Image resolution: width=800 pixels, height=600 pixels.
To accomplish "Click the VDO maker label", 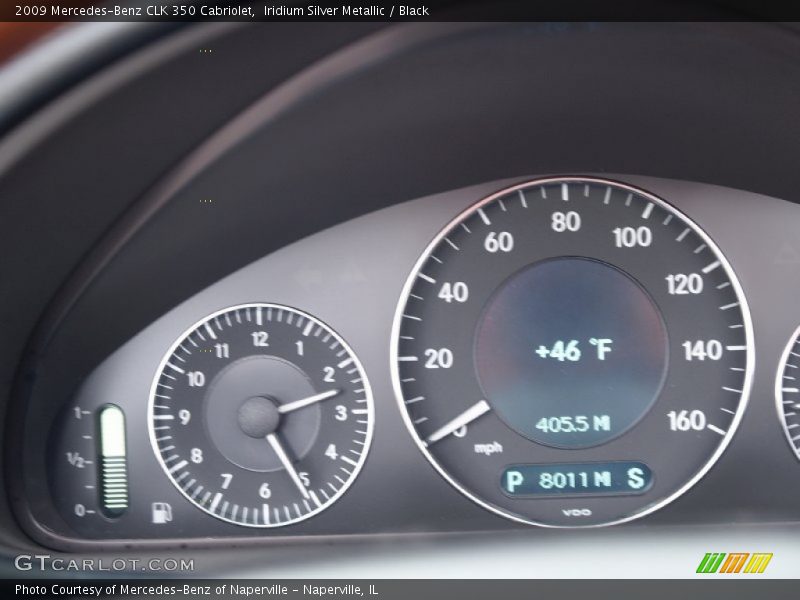I will point(577,512).
